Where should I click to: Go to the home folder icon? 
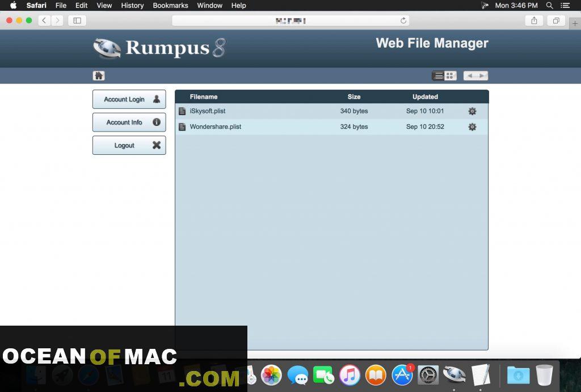pos(99,75)
